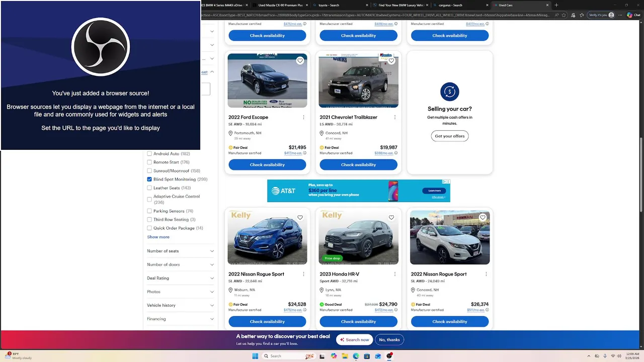Open Microsoft Edge from the taskbar

356,356
